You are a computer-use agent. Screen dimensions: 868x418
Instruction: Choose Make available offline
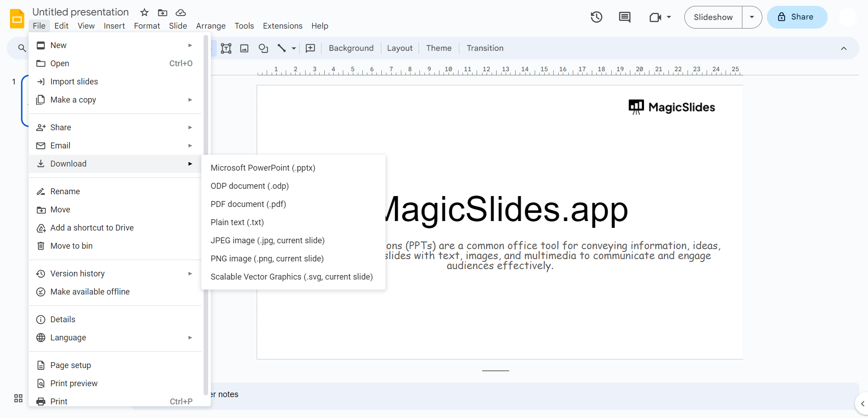click(x=115, y=292)
